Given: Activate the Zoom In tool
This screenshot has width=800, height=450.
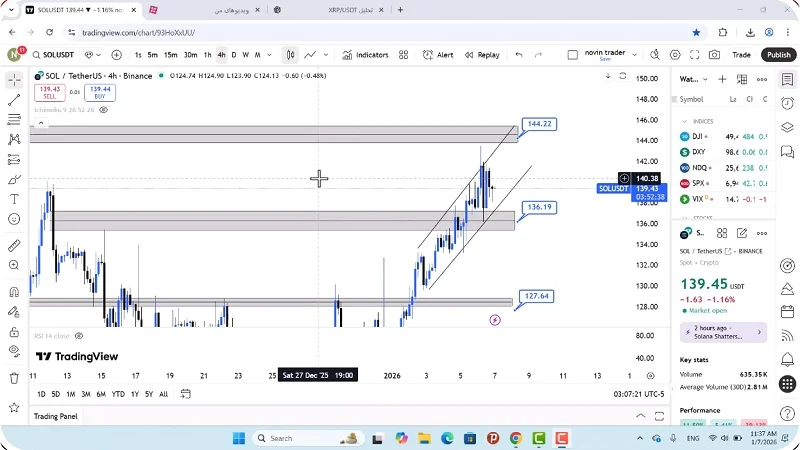Looking at the screenshot, I should click(x=14, y=267).
